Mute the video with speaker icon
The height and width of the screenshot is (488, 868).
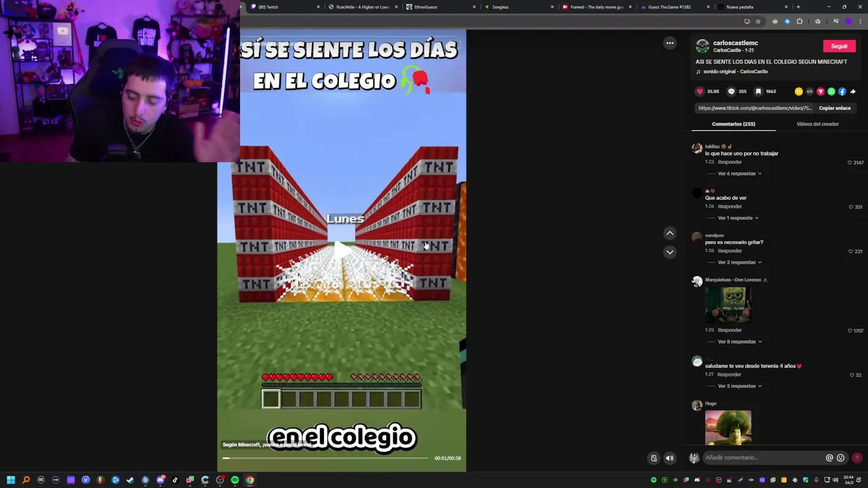click(x=669, y=458)
